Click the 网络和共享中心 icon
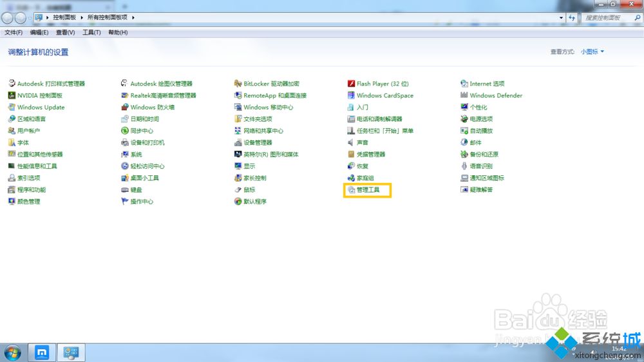Viewport: 644px width, 362px height. [238, 131]
